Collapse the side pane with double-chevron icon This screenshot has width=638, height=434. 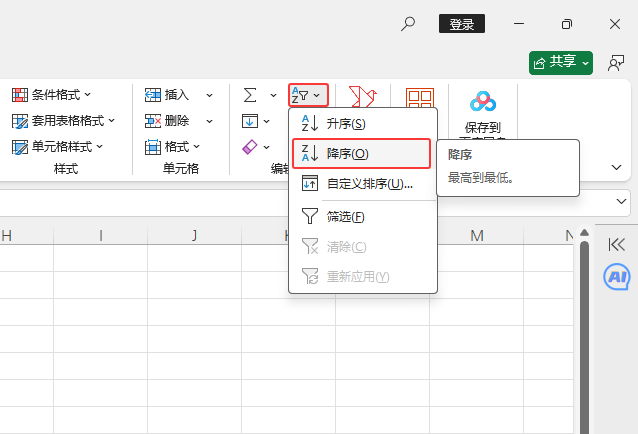(617, 244)
